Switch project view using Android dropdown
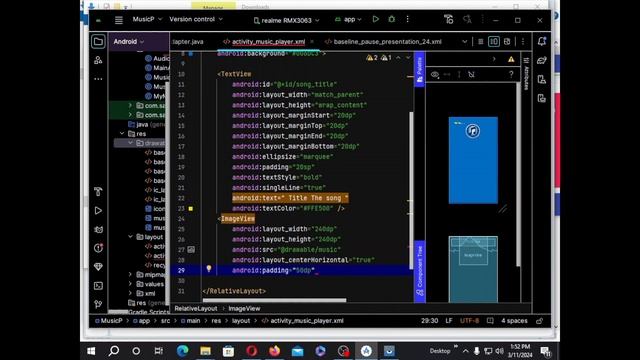This screenshot has height=360, width=640. (129, 42)
